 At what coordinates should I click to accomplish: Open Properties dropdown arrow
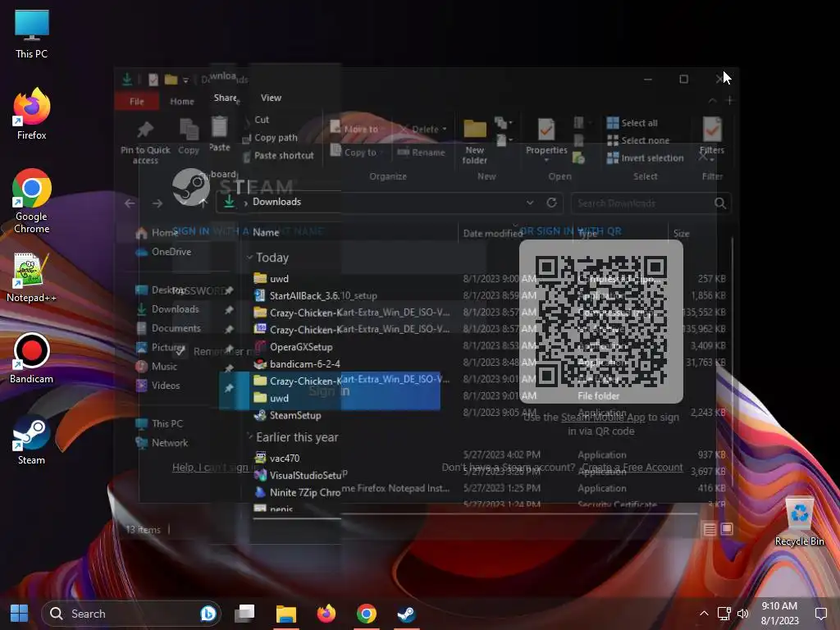tap(546, 160)
